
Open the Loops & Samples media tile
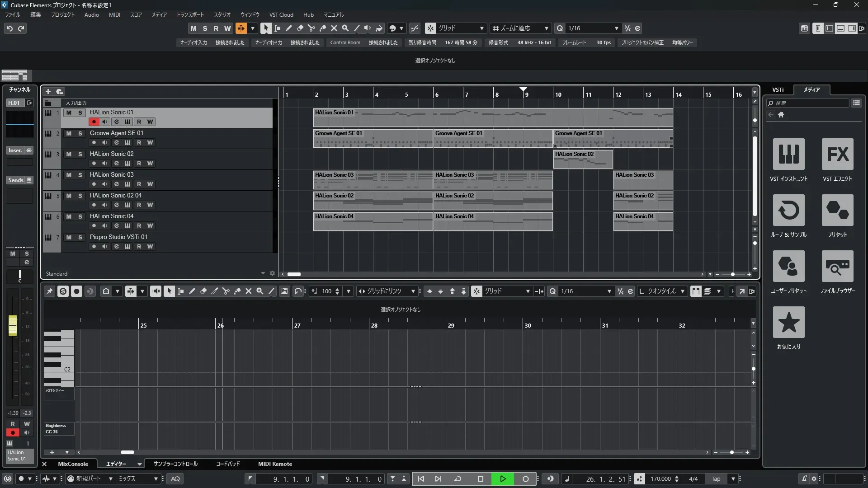(x=788, y=211)
